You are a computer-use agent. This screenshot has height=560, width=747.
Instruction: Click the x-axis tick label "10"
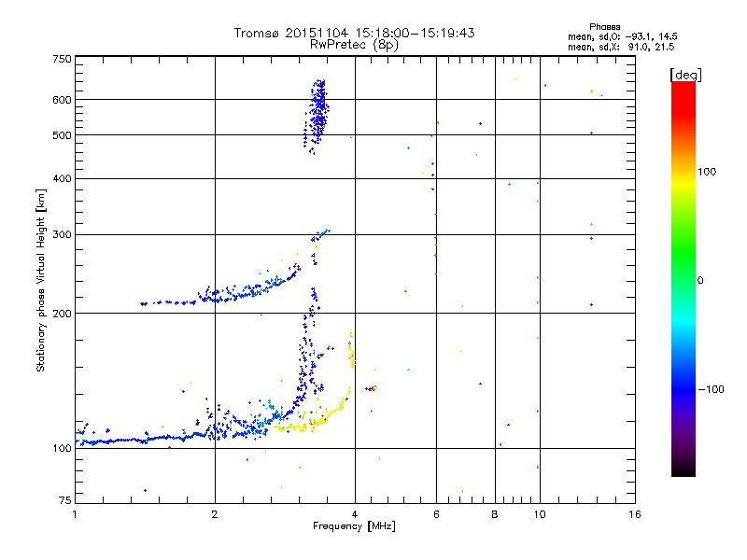click(540, 514)
